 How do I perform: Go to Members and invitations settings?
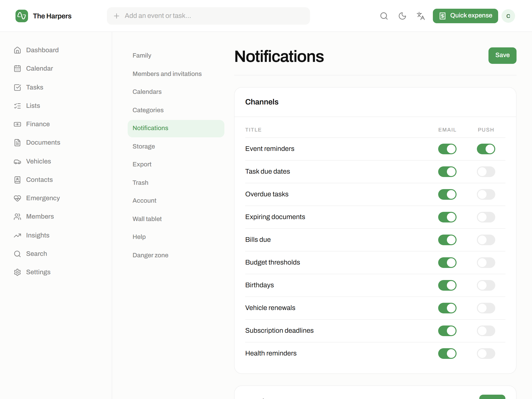pos(176,74)
